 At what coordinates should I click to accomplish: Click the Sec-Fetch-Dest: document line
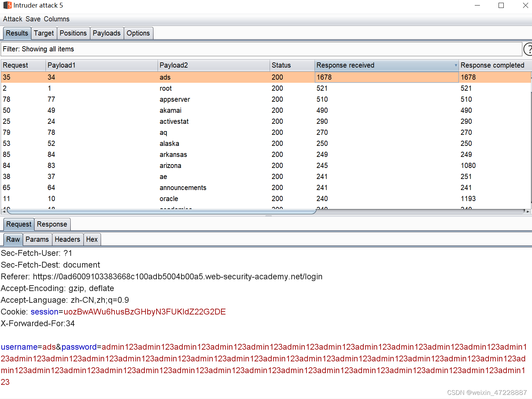50,265
